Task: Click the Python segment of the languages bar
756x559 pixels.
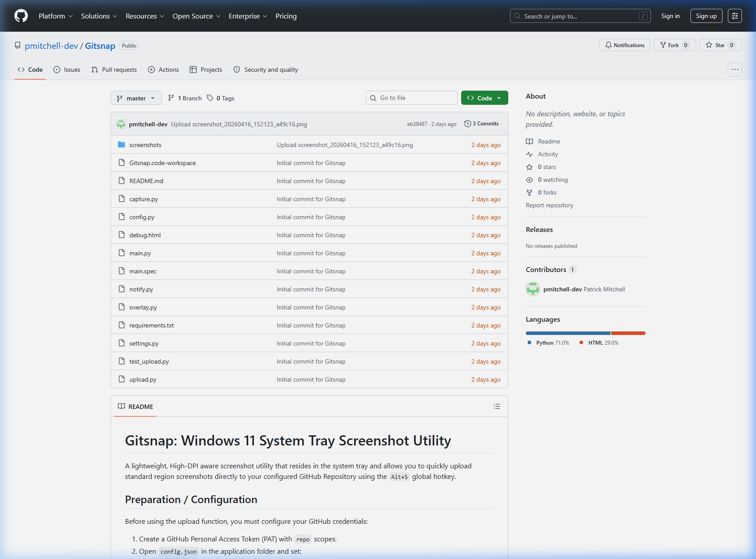Action: point(568,333)
